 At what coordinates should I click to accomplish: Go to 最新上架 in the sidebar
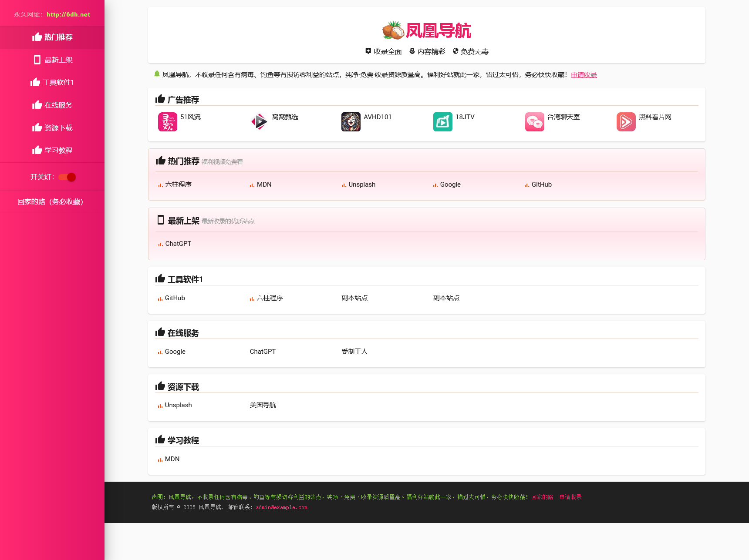tap(52, 60)
